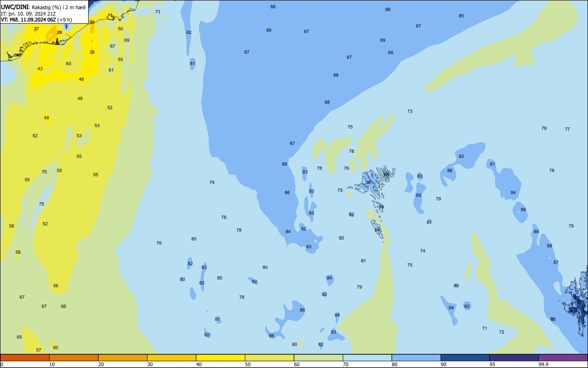This screenshot has width=588, height=368.
Task: Click the VT: Mið. 11.09.2024 06Z line
Action: coord(36,20)
